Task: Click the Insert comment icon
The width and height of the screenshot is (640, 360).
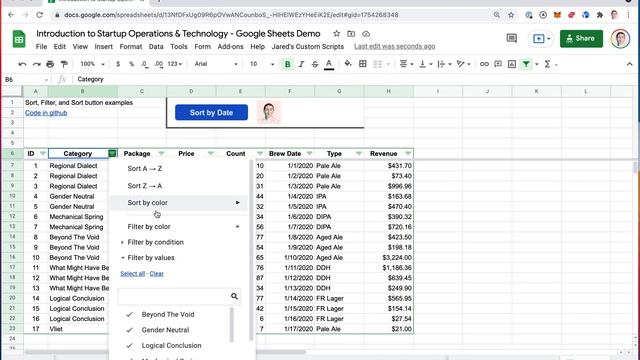Action: 498,64
